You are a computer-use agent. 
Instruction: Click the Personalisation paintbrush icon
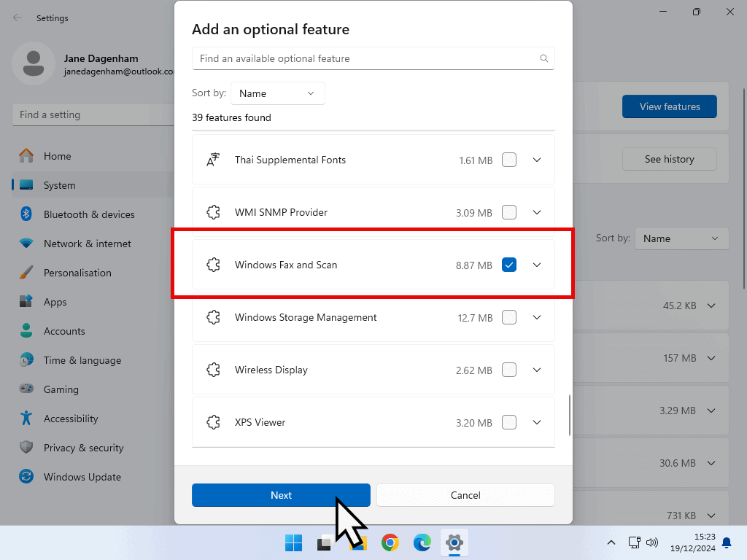point(26,273)
